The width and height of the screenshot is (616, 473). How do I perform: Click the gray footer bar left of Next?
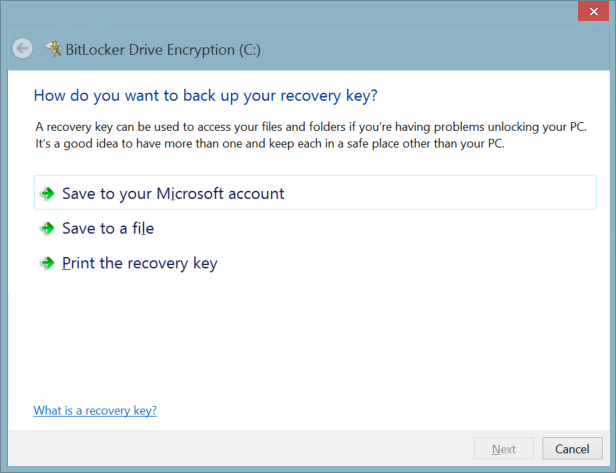point(240,449)
